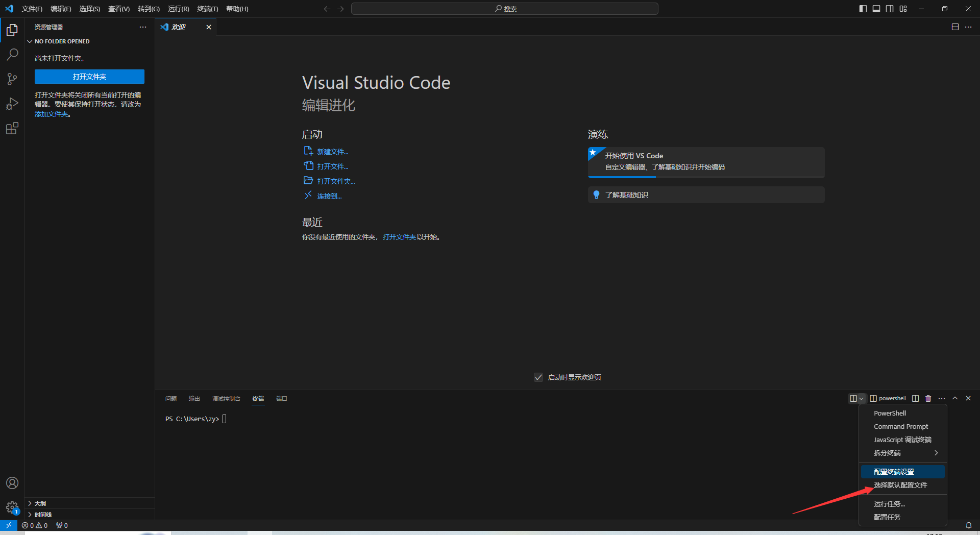Open the Search view in the activity bar

click(x=12, y=55)
